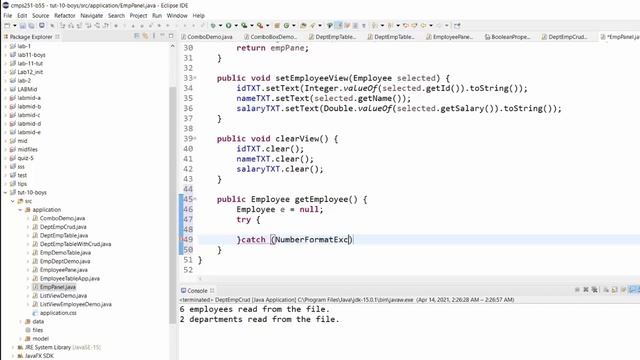Click the New file toolbar icon
The height and width of the screenshot is (360, 640).
click(x=7, y=25)
